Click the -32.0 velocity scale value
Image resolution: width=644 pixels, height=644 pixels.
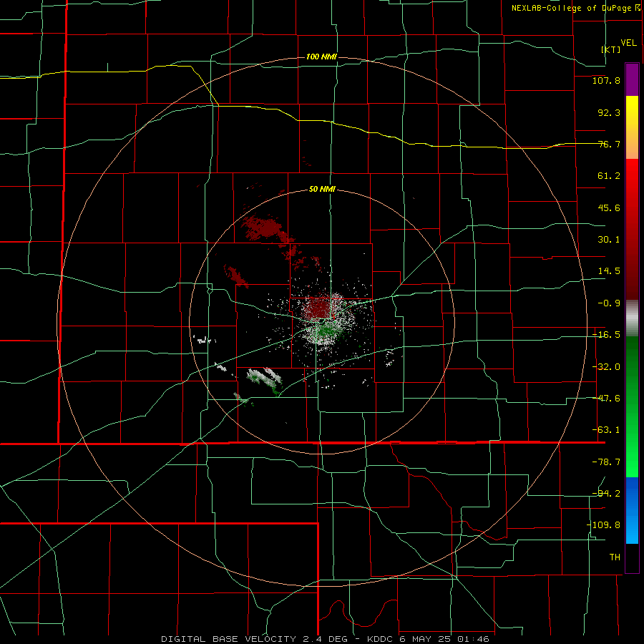click(606, 367)
